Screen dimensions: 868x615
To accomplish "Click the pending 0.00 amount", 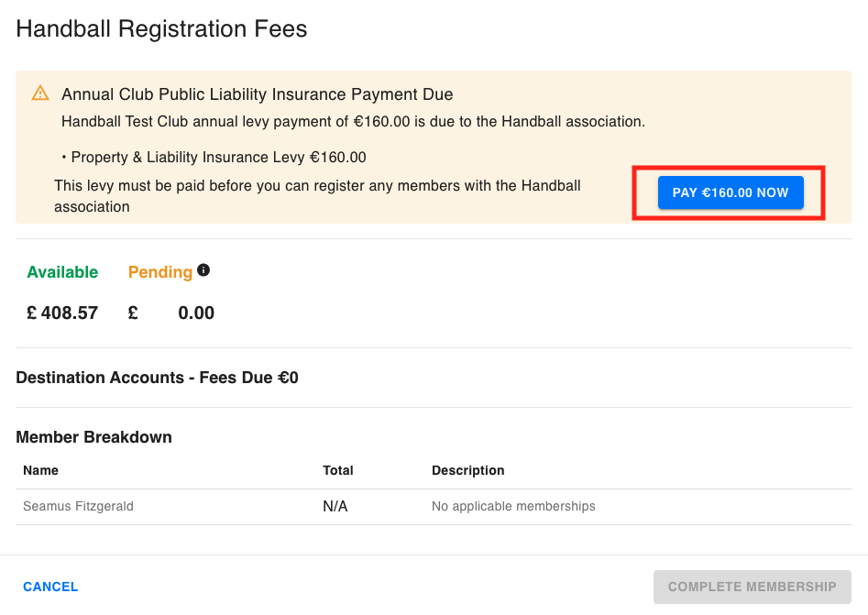I will click(x=196, y=313).
